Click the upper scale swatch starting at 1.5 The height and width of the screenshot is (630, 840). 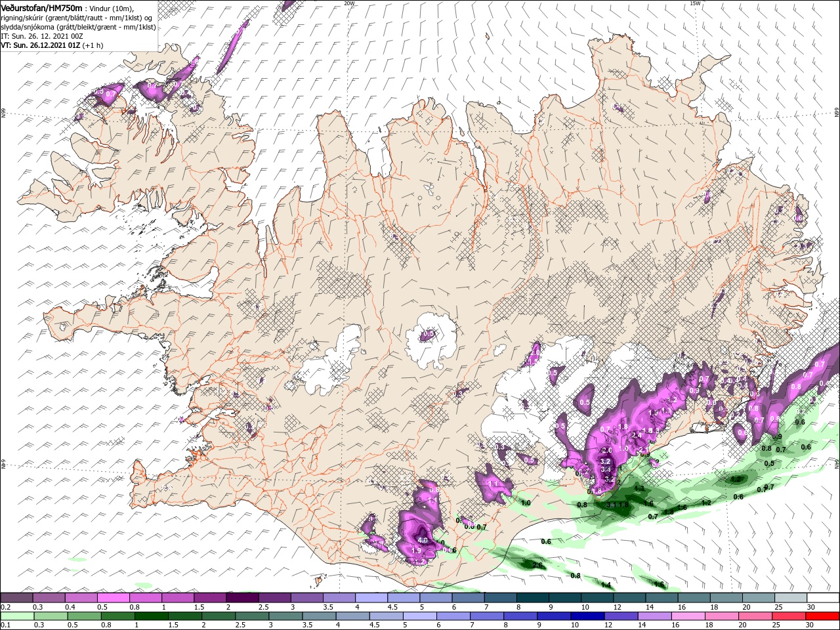209,598
